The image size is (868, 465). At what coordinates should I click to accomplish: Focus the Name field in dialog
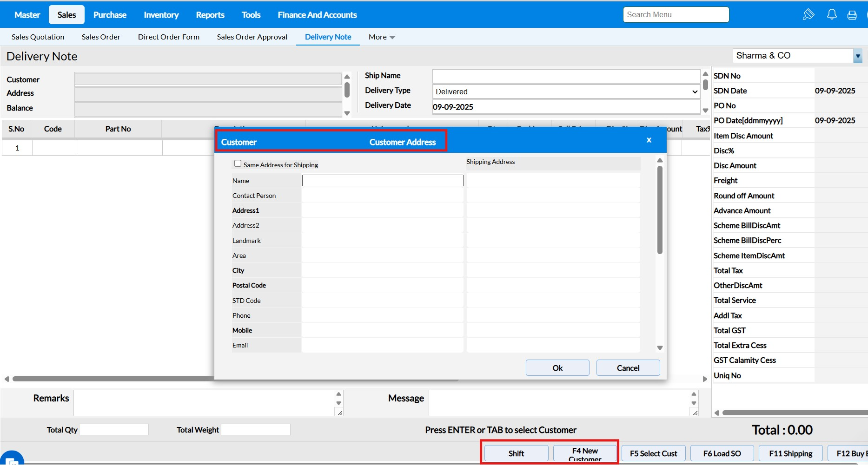[x=382, y=181]
